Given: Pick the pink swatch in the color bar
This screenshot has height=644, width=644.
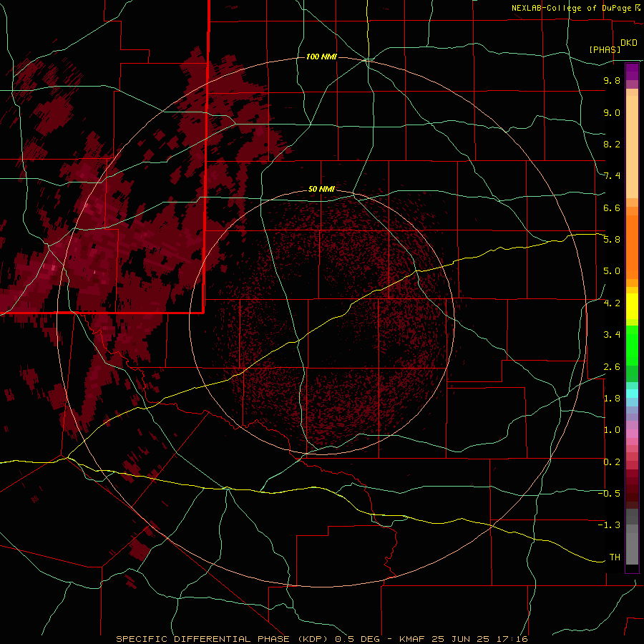Looking at the screenshot, I should click(632, 434).
